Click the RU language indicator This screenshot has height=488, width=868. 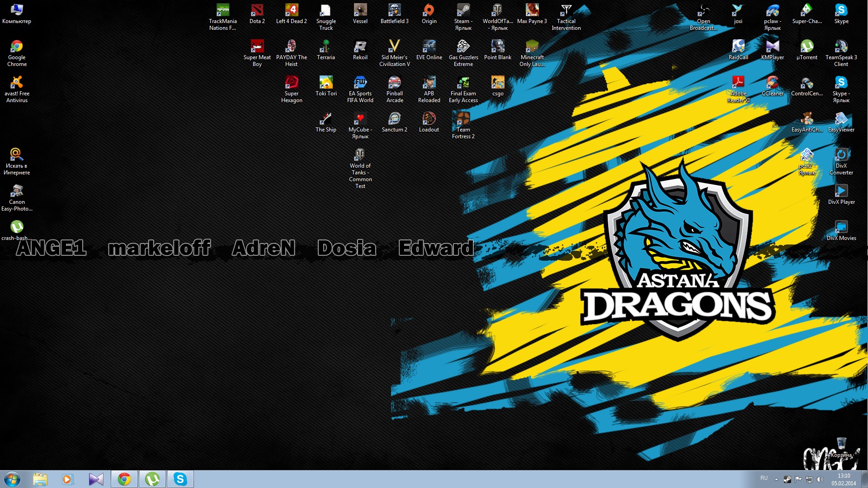pyautogui.click(x=764, y=478)
